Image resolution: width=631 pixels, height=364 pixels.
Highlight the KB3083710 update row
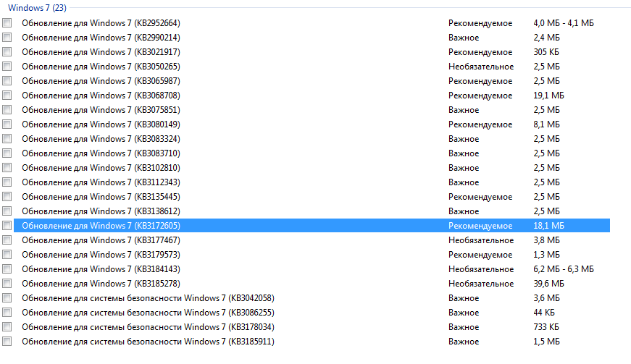coord(312,153)
